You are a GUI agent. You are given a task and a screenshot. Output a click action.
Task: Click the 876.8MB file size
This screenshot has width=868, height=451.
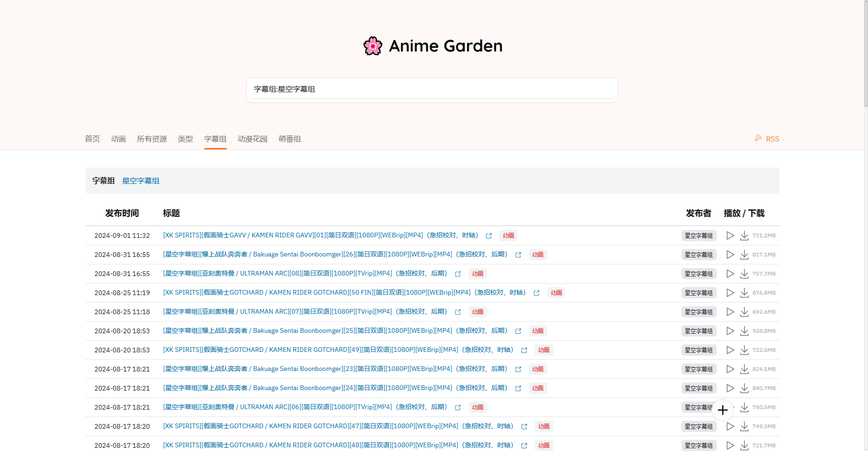click(x=764, y=293)
